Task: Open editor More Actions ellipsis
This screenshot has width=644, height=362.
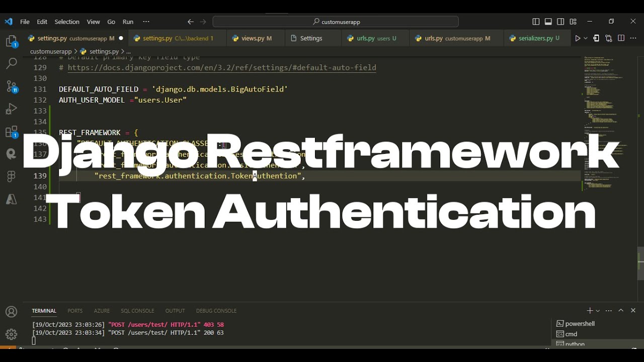Action: tap(633, 38)
